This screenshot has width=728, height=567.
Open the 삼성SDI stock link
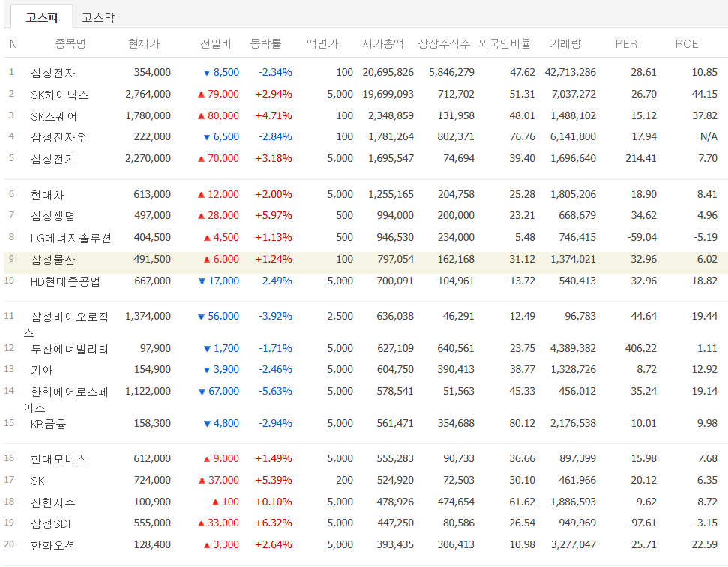point(50,523)
